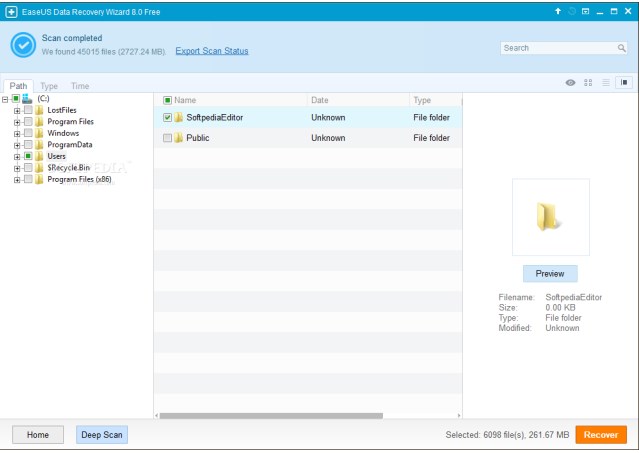Screen dimensions: 639x453
Task: Check the ProgramData checkbox
Action: tap(28, 145)
